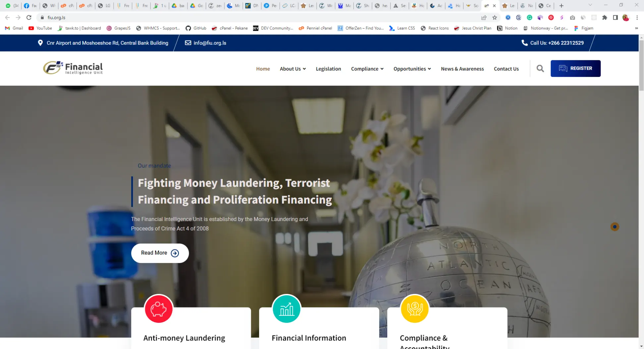Bookmark this page with the star icon
Viewport: 644px width, 349px height.
[x=495, y=18]
